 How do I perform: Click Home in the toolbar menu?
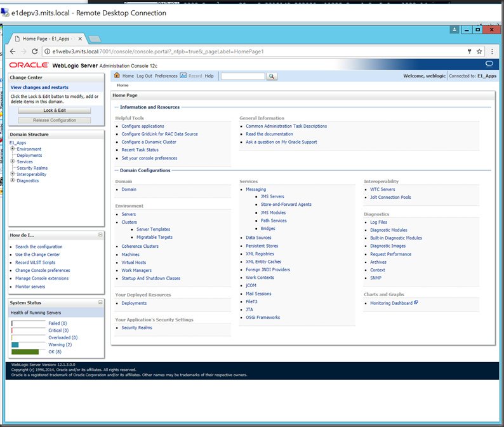pyautogui.click(x=128, y=76)
